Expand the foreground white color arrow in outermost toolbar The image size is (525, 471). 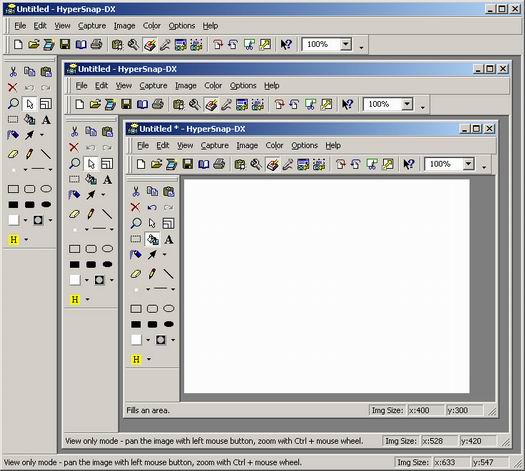click(25, 220)
